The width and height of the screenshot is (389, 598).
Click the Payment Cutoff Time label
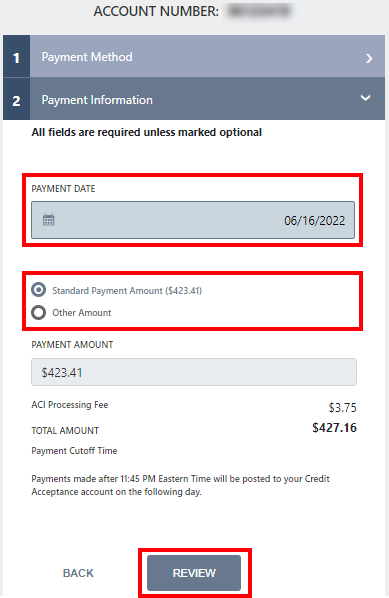[74, 451]
